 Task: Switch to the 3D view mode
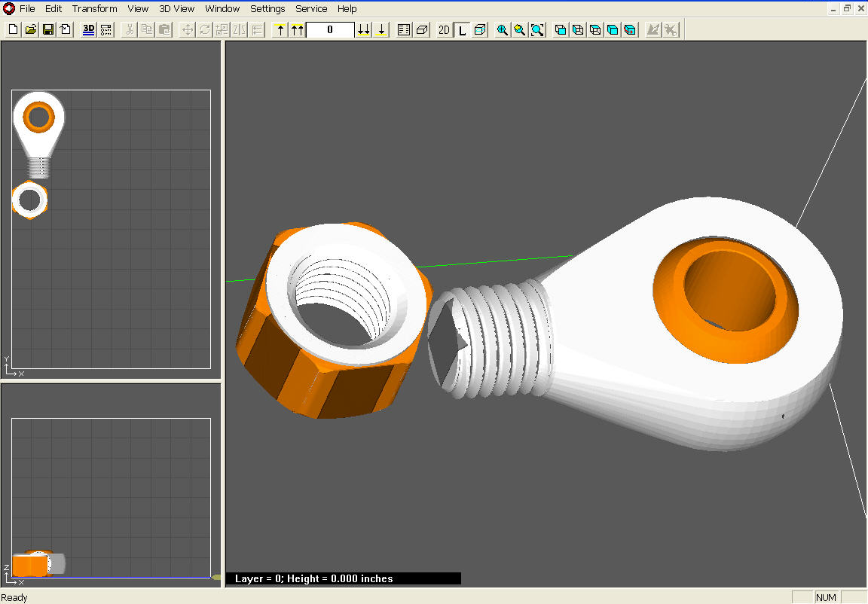tap(88, 29)
